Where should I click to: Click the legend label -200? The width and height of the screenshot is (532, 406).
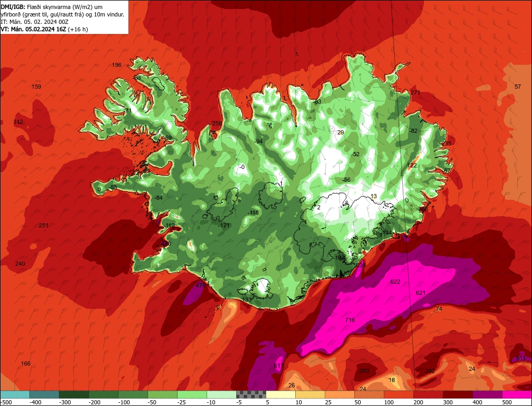click(x=95, y=402)
